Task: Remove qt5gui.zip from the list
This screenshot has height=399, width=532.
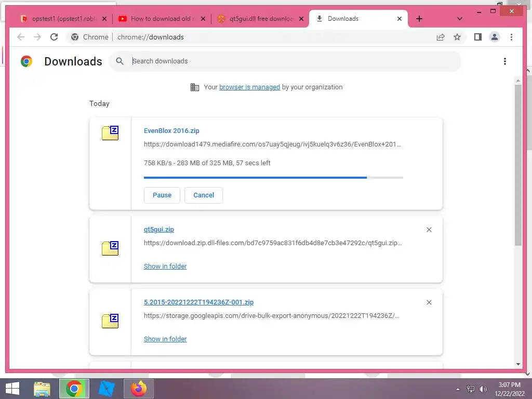Action: (x=429, y=230)
